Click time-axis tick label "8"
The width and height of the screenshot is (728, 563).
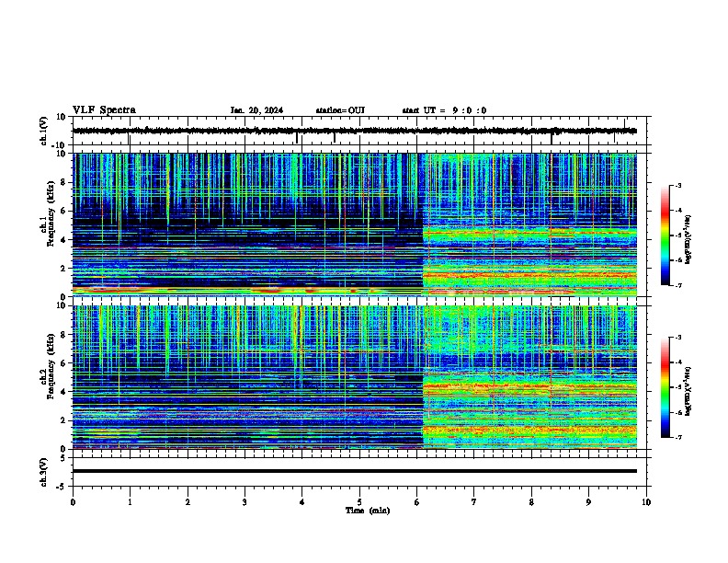[531, 502]
